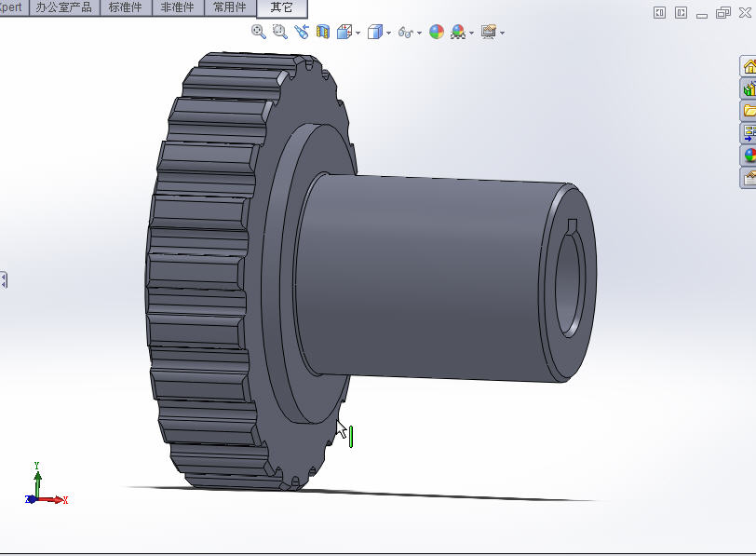Screen dimensions: 756x556
Task: Expand the Hide/Show Items glasses dropdown
Action: (419, 33)
